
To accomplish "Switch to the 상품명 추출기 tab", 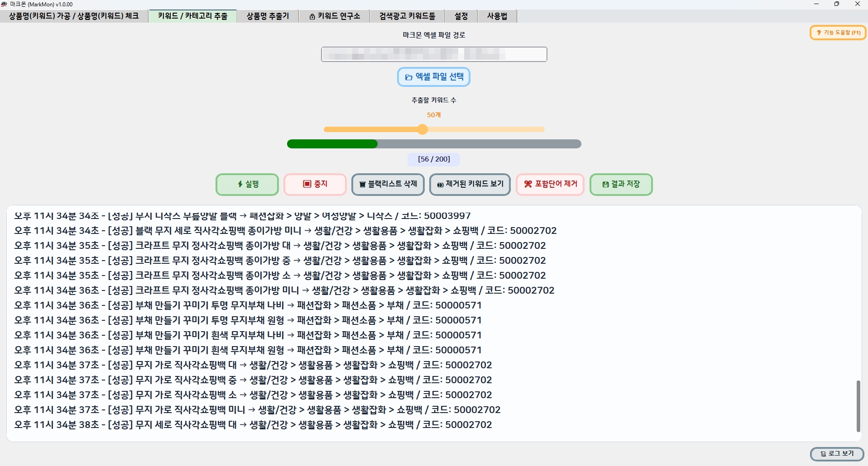I will 267,16.
